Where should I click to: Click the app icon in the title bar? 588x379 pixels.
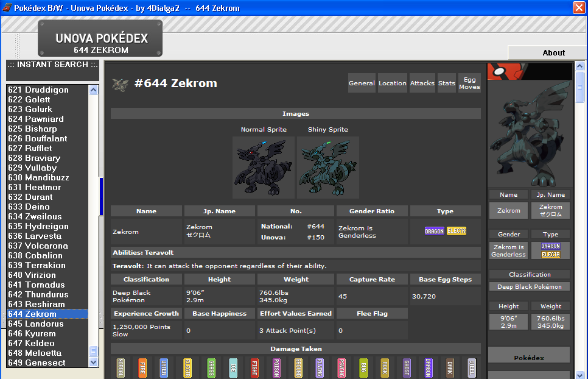pos(7,7)
